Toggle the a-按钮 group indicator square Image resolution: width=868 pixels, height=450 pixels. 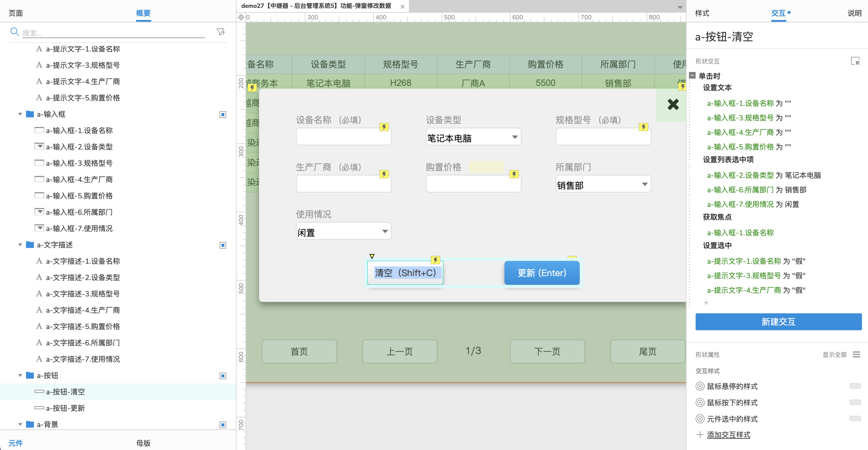(x=223, y=376)
